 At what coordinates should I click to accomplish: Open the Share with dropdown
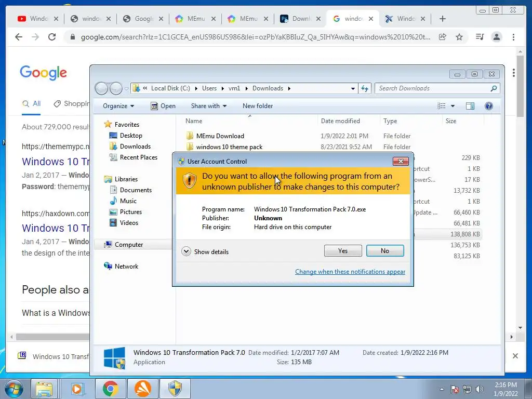[209, 106]
